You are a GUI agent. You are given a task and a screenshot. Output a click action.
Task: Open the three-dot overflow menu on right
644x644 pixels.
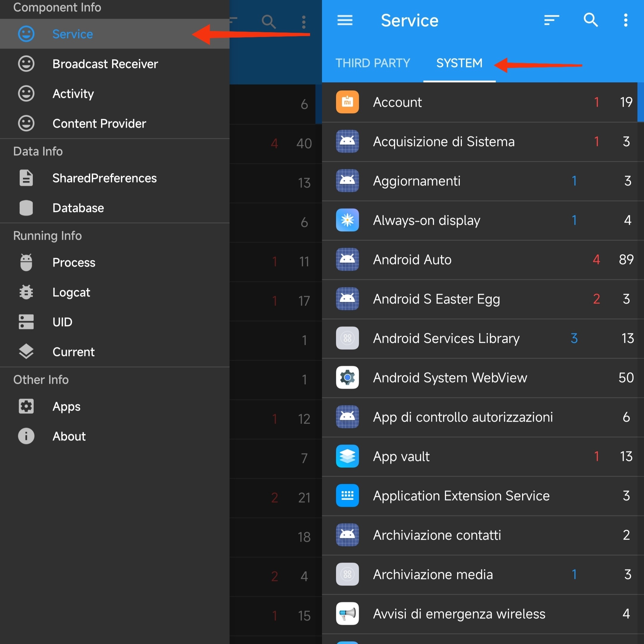626,20
